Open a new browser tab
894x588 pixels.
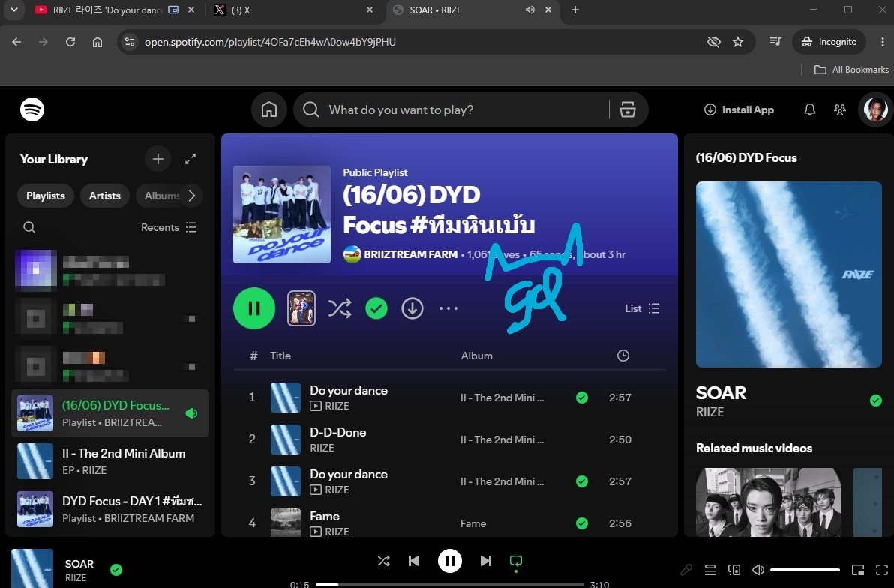(x=575, y=10)
